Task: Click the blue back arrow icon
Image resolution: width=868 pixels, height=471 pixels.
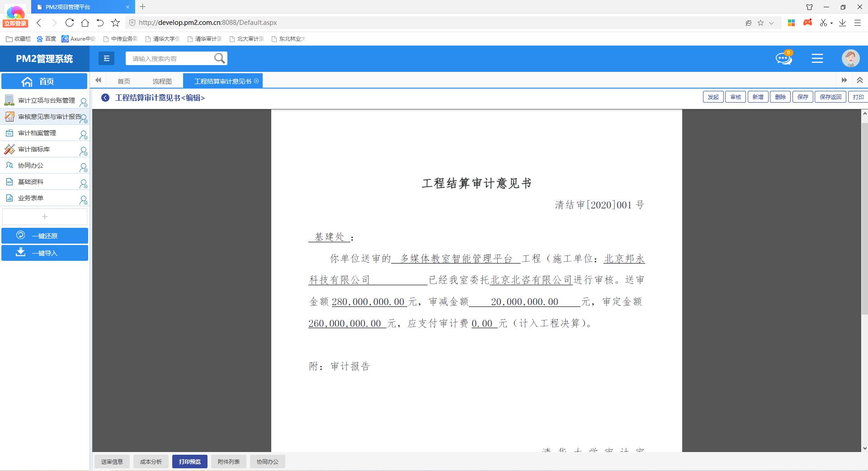Action: (x=105, y=98)
